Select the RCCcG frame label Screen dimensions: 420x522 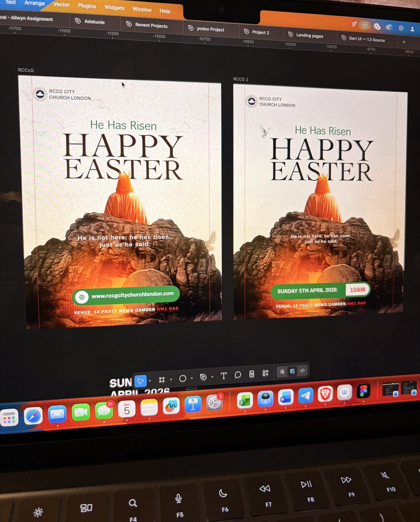click(26, 70)
